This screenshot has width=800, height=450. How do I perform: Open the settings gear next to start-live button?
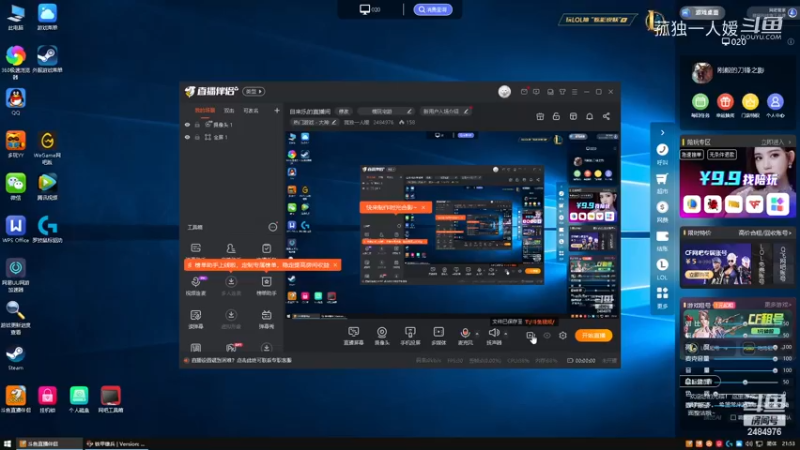click(563, 336)
